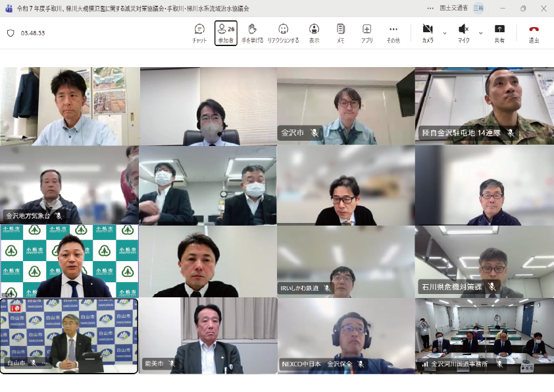
Task: Unmute the マイク microphone
Action: pyautogui.click(x=463, y=33)
